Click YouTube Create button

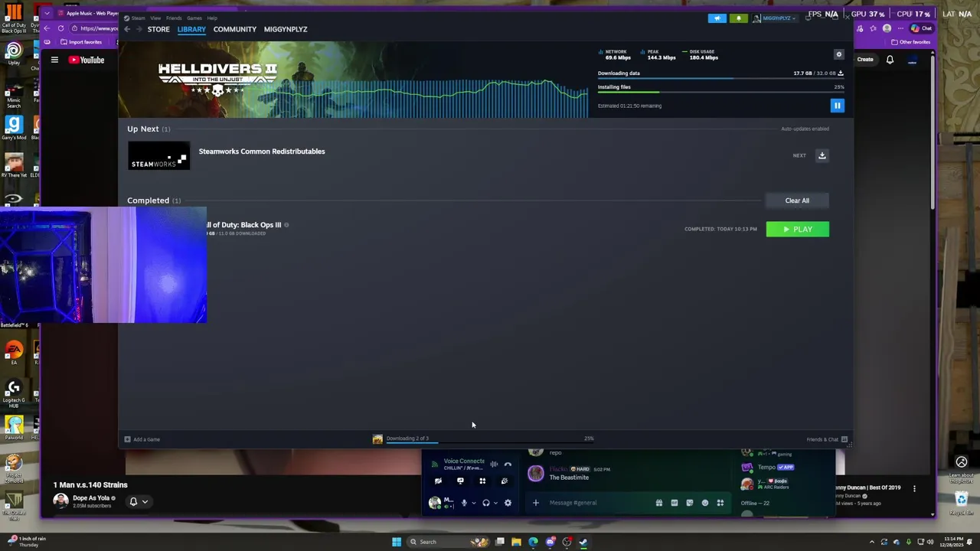click(865, 59)
